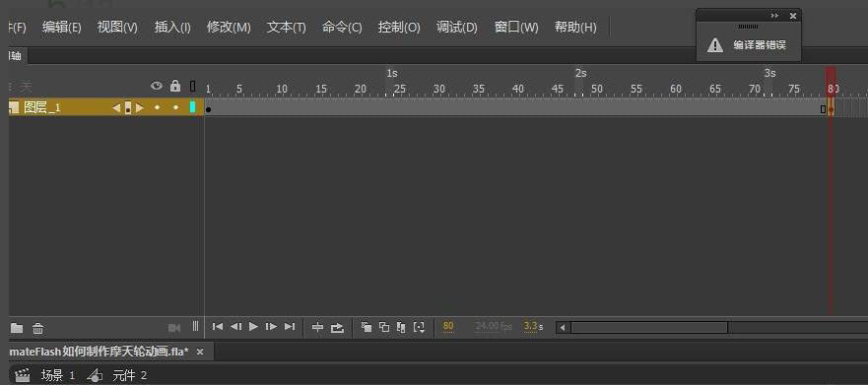This screenshot has width=868, height=385.
Task: Switch to the .fla document tab
Action: pos(100,352)
